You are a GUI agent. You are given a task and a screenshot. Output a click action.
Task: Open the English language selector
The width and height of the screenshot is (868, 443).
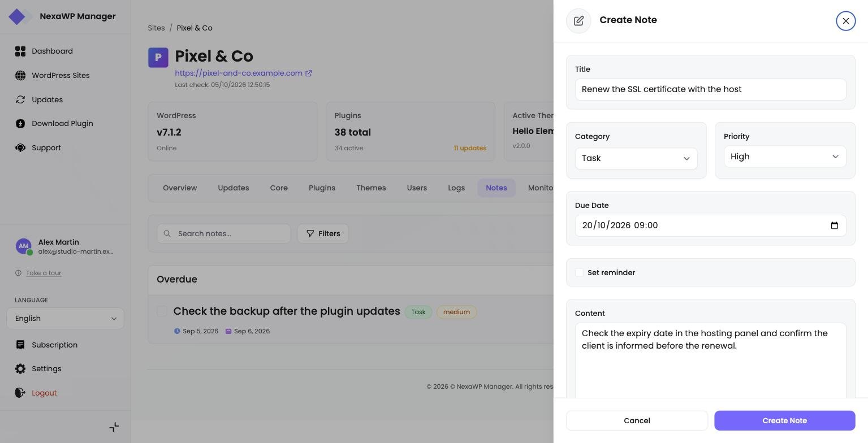[x=65, y=319]
